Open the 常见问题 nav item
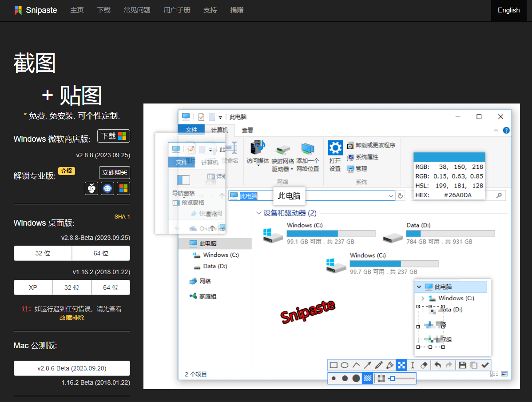This screenshot has height=402, width=532. point(137,10)
